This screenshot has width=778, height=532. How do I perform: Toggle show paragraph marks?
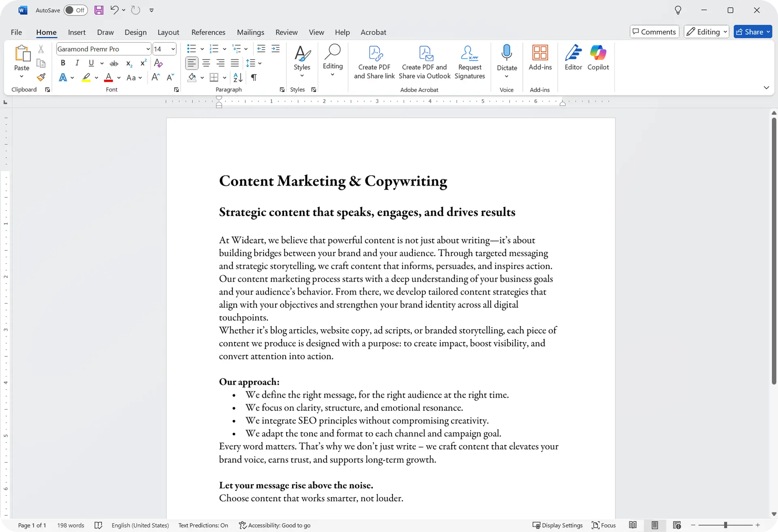coord(254,77)
